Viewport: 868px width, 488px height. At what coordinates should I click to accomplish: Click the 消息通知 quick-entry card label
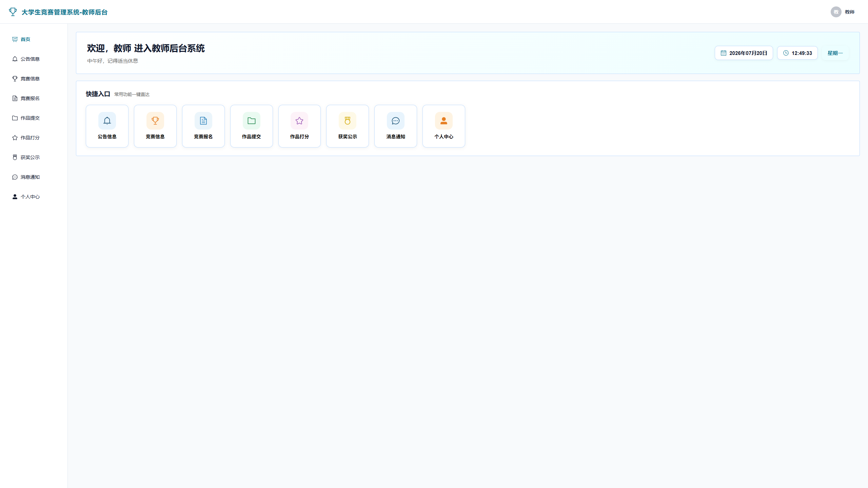click(x=396, y=137)
